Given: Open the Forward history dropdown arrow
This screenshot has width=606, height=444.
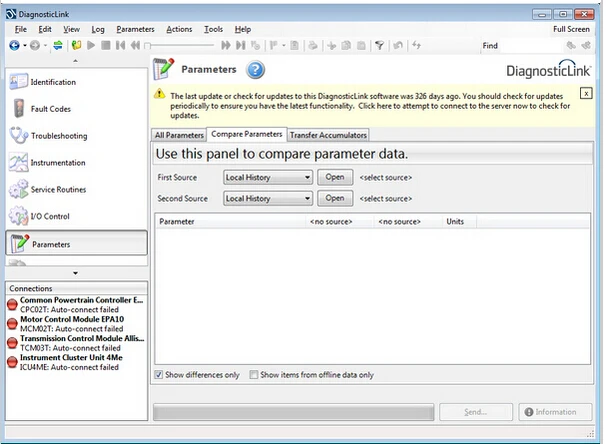Looking at the screenshot, I should click(45, 46).
